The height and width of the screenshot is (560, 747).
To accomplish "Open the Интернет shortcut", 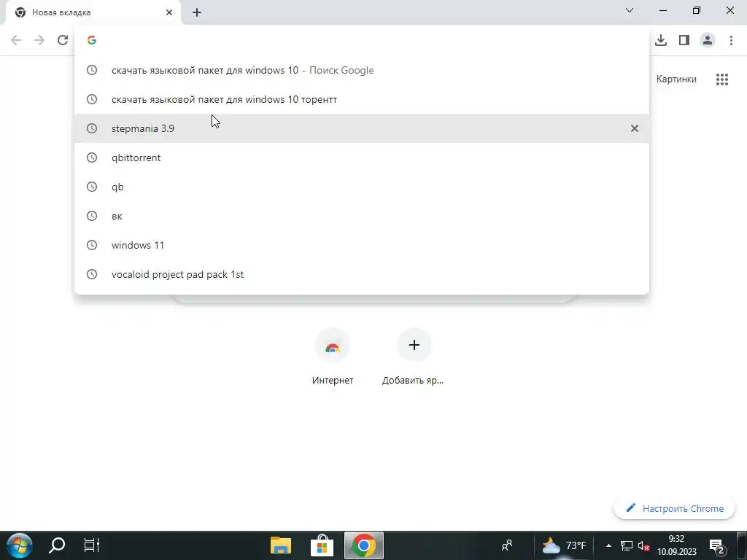I will point(333,357).
